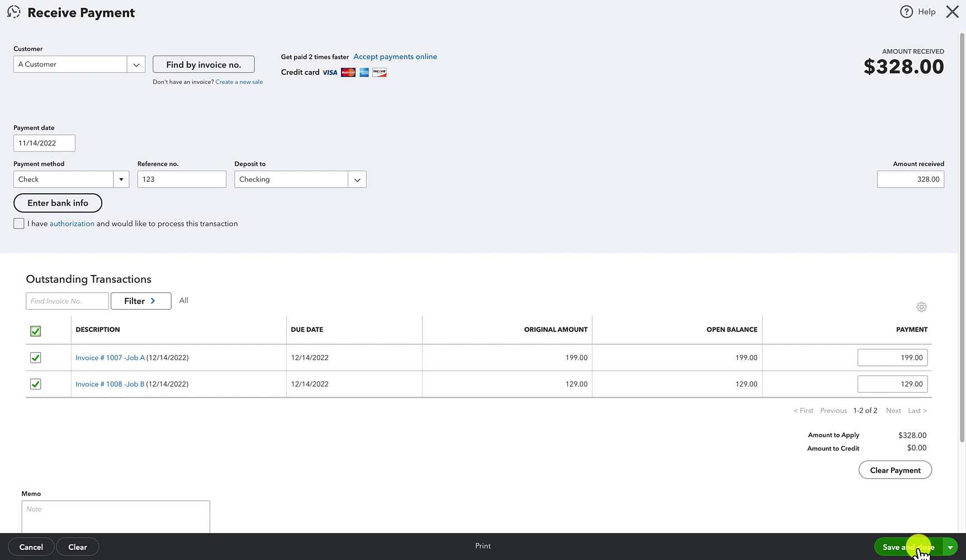The image size is (966, 560).
Task: Click the Memo note text area
Action: pyautogui.click(x=116, y=517)
